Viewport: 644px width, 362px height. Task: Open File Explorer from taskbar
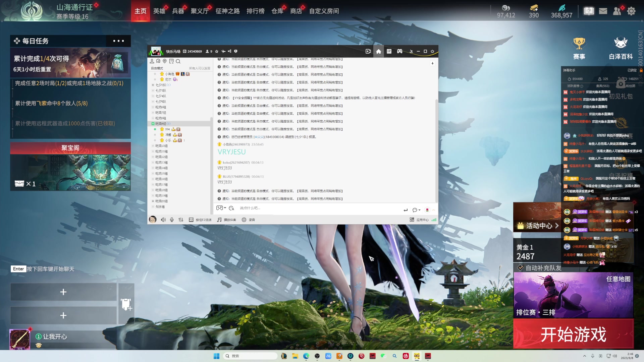pyautogui.click(x=295, y=356)
